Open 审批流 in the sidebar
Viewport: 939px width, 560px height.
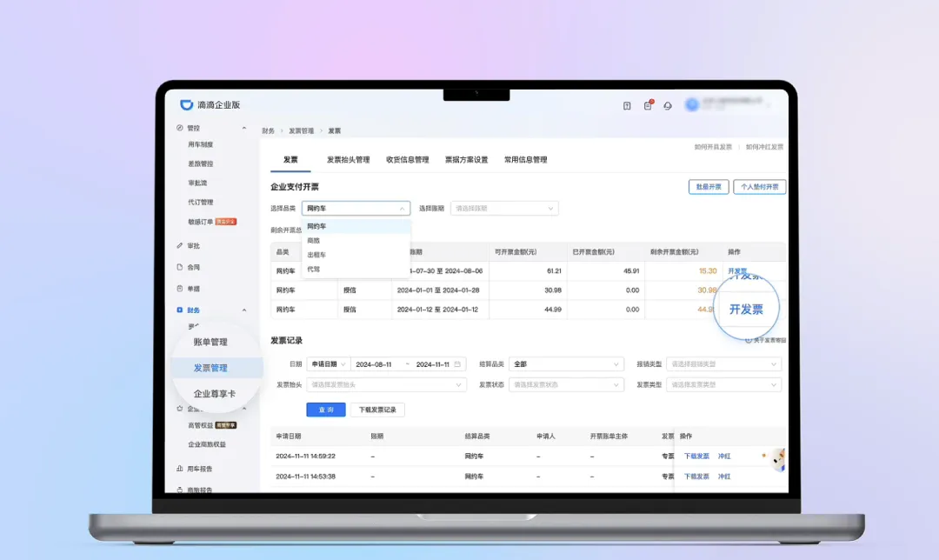197,183
